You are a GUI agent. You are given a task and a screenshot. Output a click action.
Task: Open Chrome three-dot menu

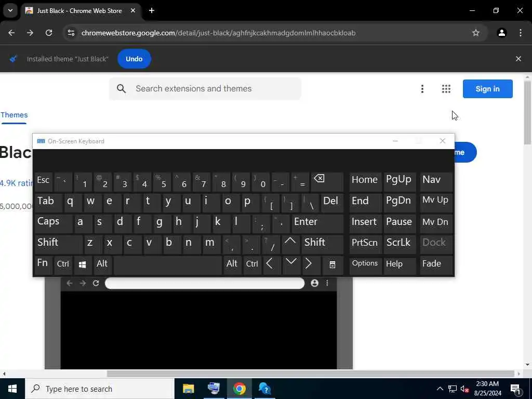point(521,33)
